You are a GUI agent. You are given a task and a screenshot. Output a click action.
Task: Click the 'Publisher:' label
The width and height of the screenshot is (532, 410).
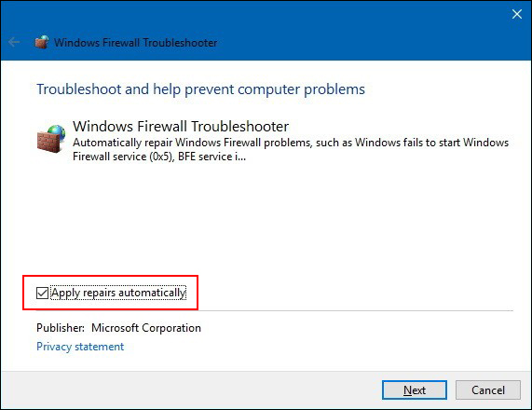(61, 328)
